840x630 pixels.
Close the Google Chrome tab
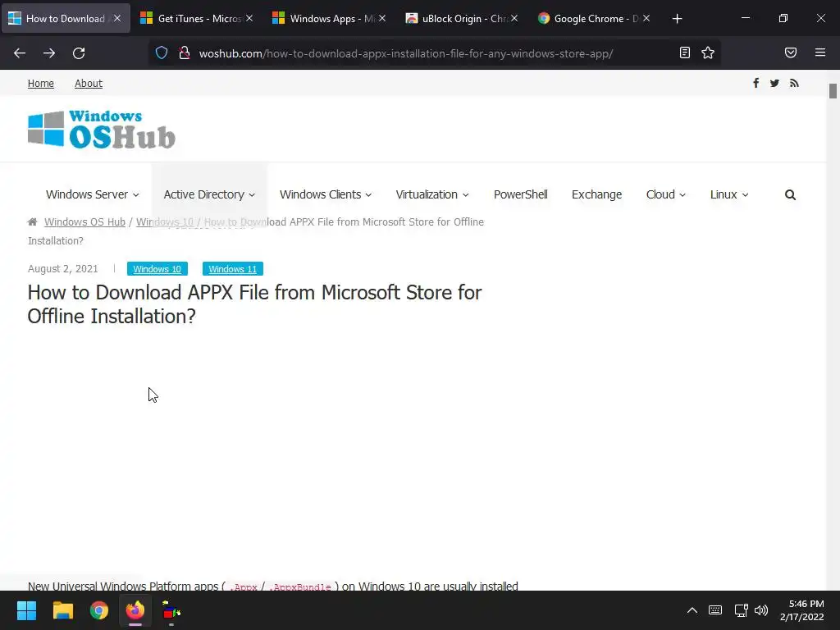[x=646, y=18]
